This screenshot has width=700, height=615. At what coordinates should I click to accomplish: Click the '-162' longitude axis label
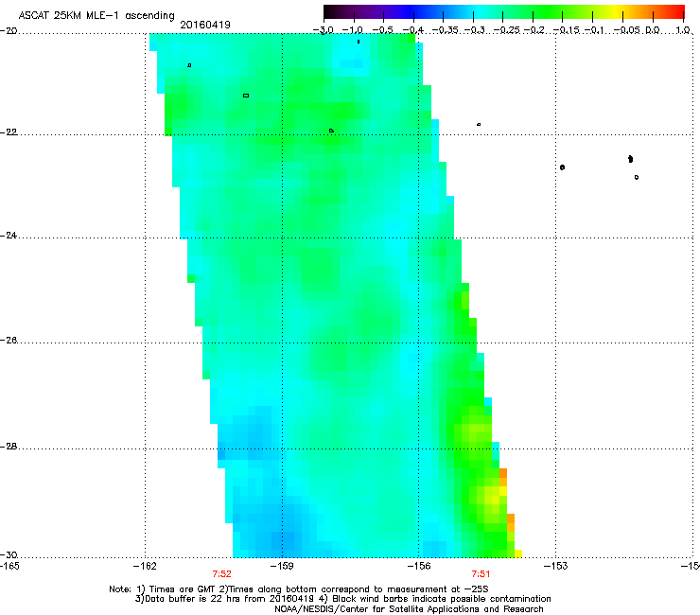(145, 567)
